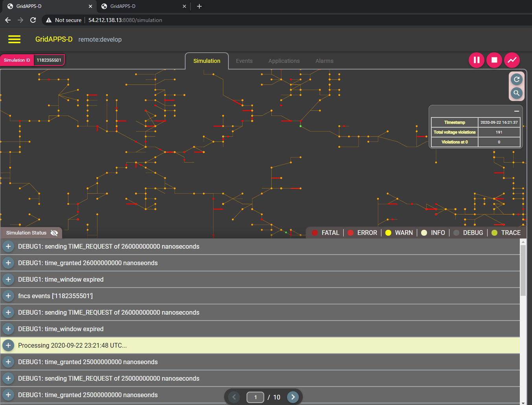
Task: Click the 'Processing 2020-09-22 23:21:48 UTC...' log text
Action: tap(72, 346)
